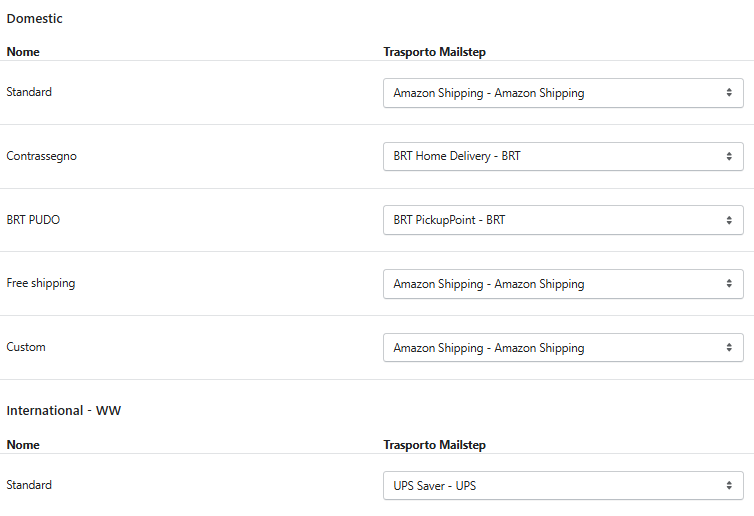Expand the Custom row carrier dropdown
The width and height of the screenshot is (754, 516).
[x=563, y=348]
